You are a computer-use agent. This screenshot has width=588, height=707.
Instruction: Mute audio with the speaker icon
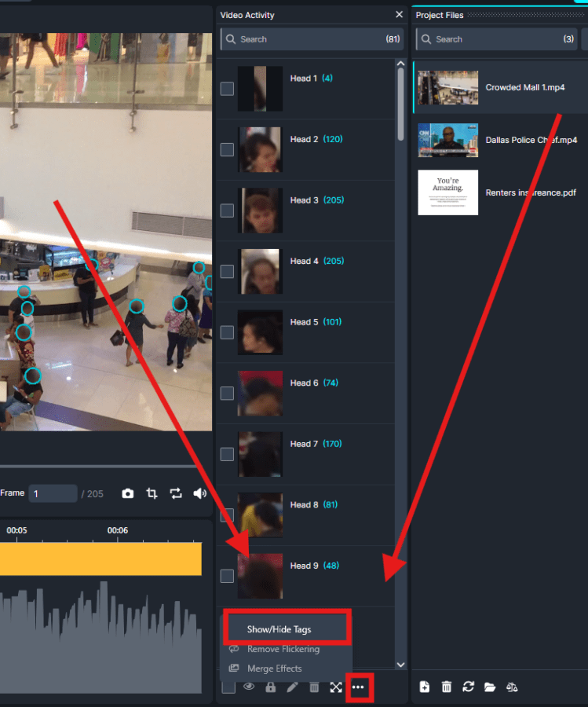coord(199,493)
